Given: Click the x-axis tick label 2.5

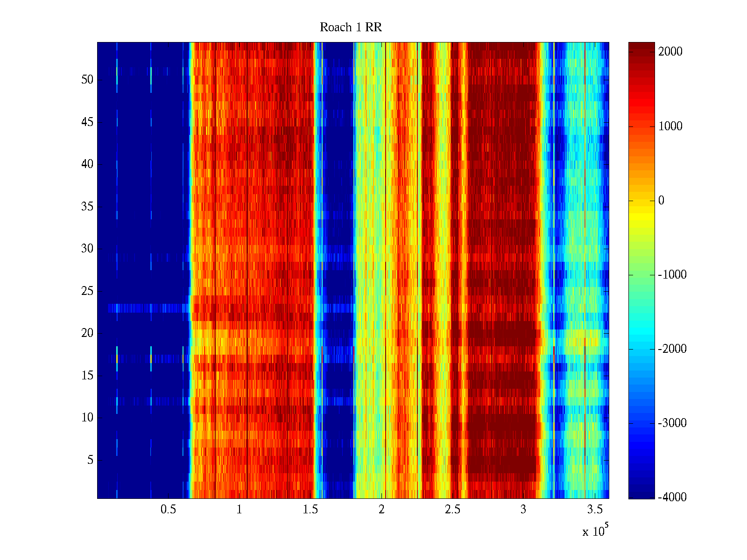Looking at the screenshot, I should click(452, 510).
